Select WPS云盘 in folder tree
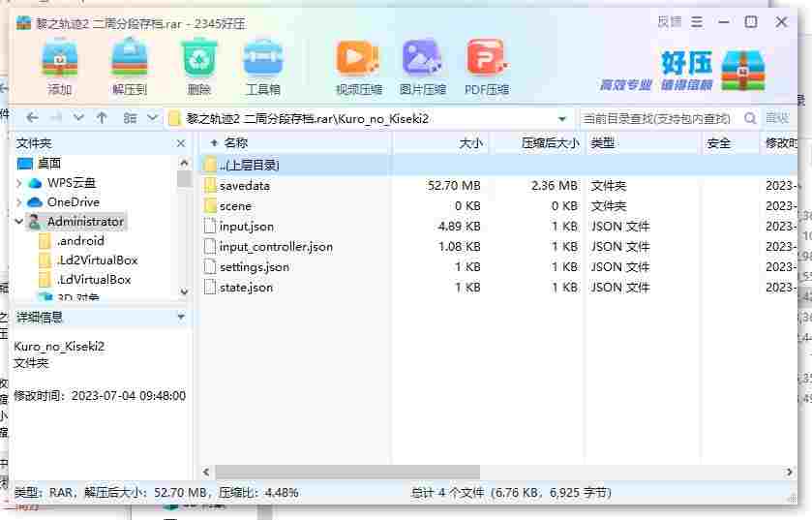 pos(72,183)
